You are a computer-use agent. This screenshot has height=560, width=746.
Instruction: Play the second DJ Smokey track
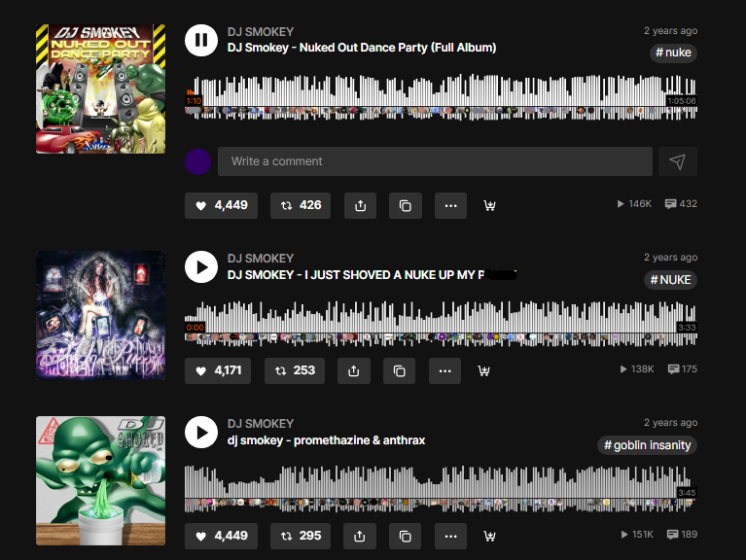coord(201,266)
